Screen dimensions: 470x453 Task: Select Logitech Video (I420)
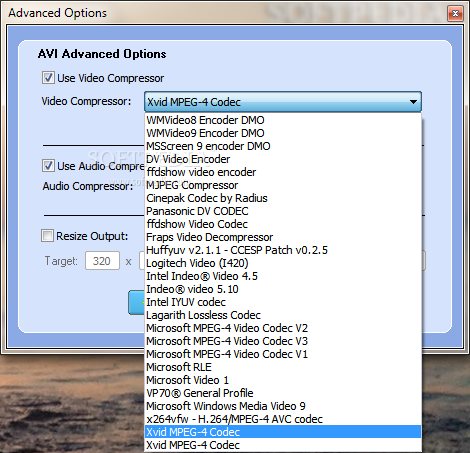(x=283, y=263)
